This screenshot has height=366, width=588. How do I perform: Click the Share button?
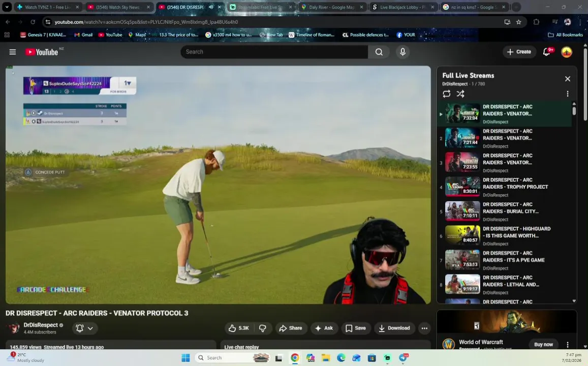291,328
